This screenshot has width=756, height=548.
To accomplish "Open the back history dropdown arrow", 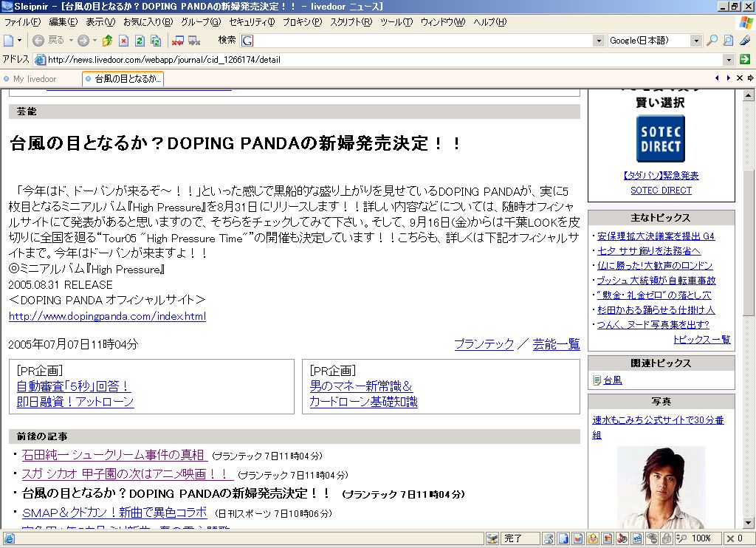I will coord(71,41).
